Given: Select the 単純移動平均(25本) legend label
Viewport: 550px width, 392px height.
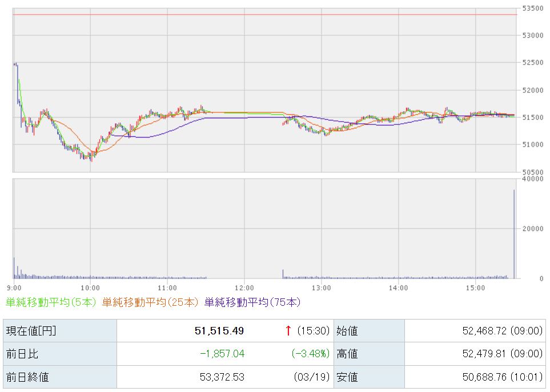Looking at the screenshot, I should (151, 302).
